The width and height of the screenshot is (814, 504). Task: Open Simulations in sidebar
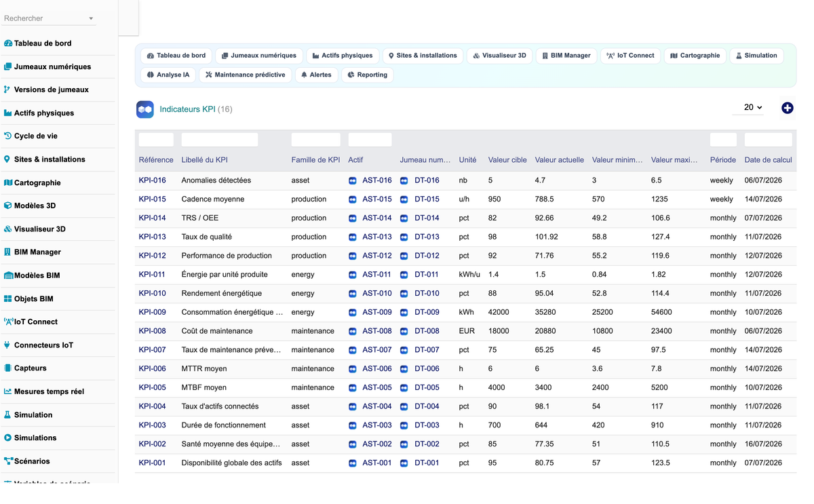(x=30, y=438)
